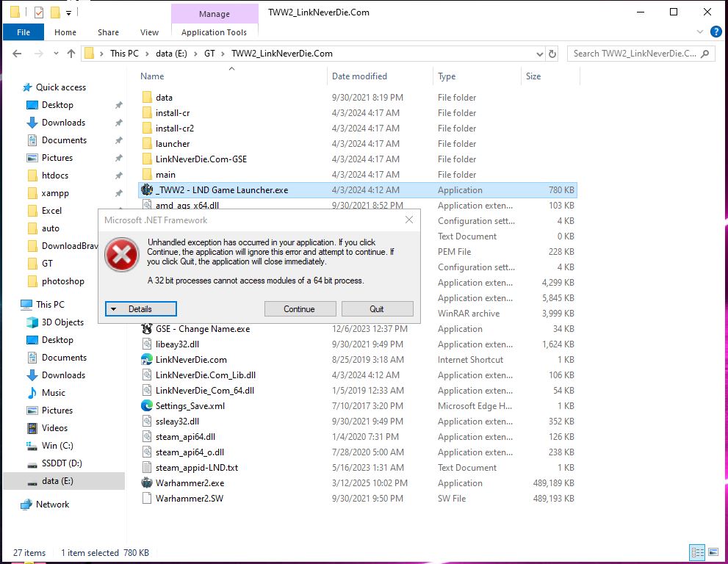This screenshot has height=564, width=728.
Task: Click the Warhammer2.exe application icon
Action: point(147,482)
